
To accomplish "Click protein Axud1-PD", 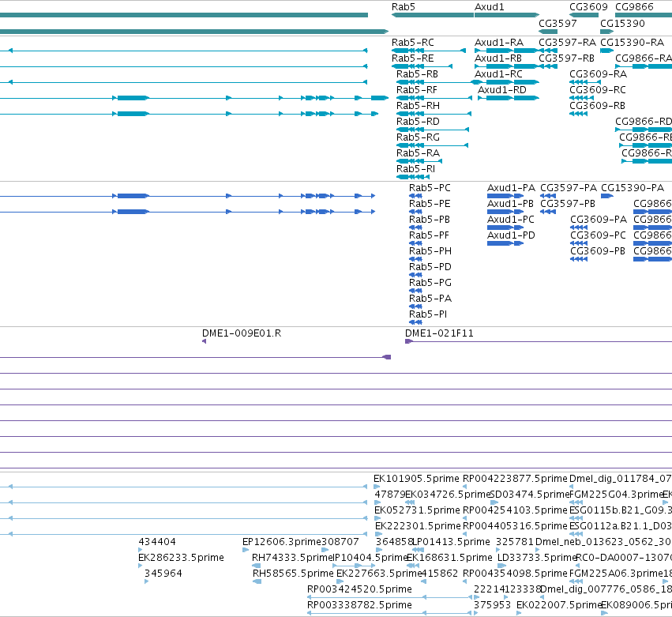I will (511, 236).
